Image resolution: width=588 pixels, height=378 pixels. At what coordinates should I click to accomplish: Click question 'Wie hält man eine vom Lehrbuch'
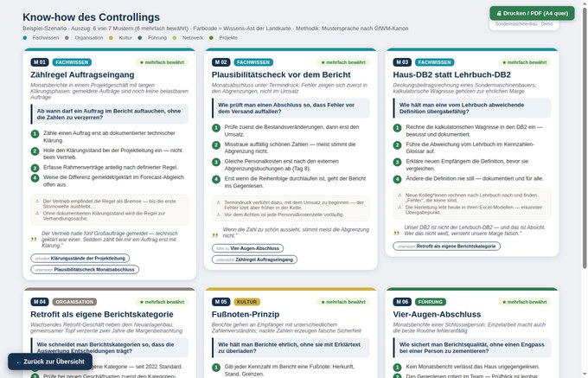point(472,108)
